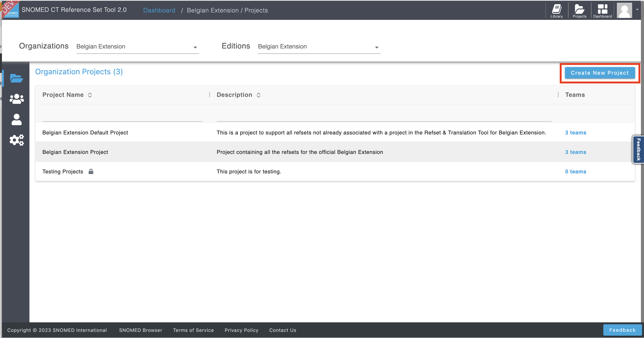Click the Project Name filter field

point(122,115)
